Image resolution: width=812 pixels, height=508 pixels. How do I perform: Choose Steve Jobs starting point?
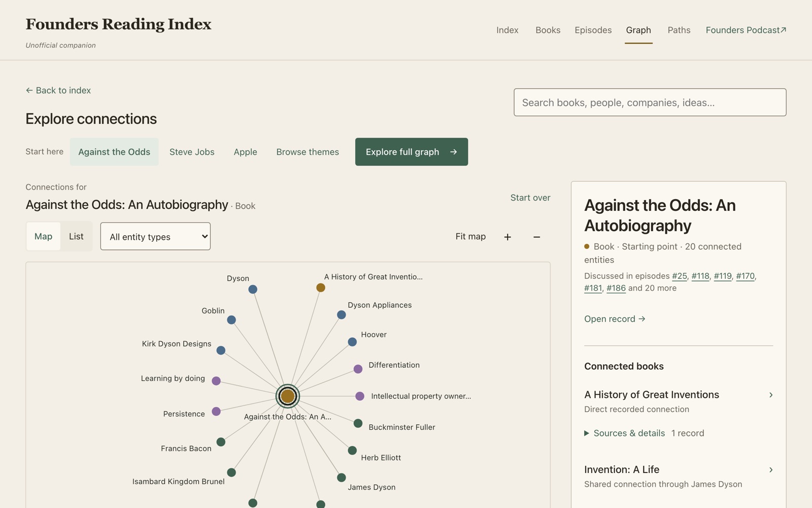pyautogui.click(x=192, y=152)
